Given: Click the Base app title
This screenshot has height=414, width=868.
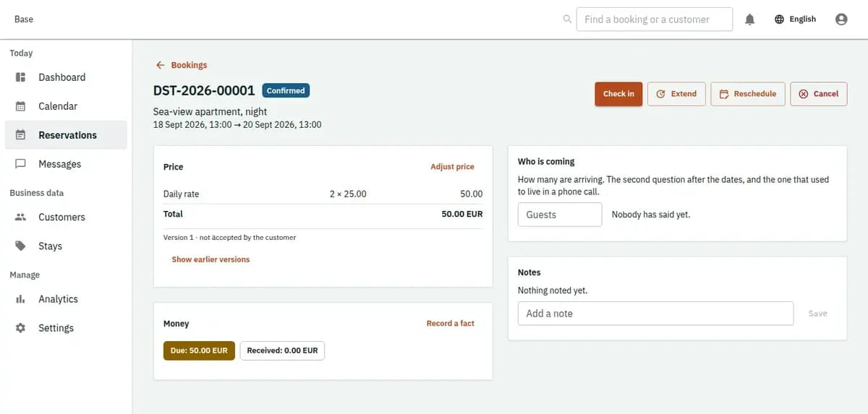Looking at the screenshot, I should tap(24, 20).
